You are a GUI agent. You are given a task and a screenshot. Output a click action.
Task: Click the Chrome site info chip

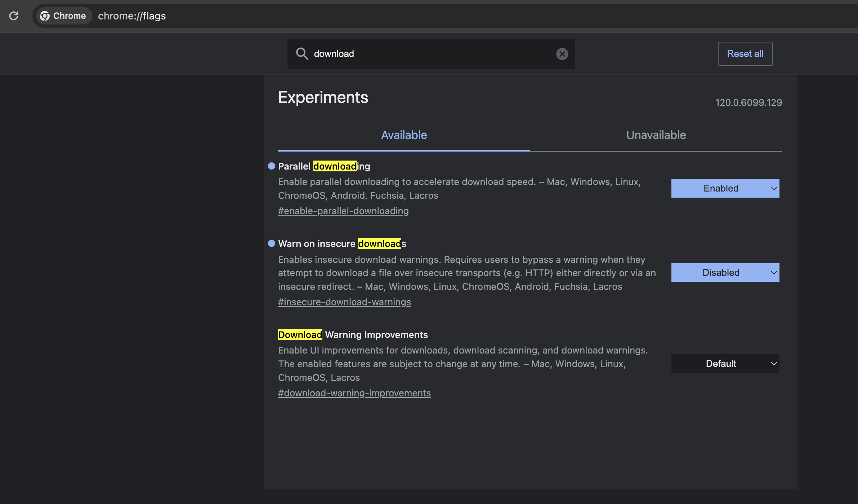tap(63, 16)
